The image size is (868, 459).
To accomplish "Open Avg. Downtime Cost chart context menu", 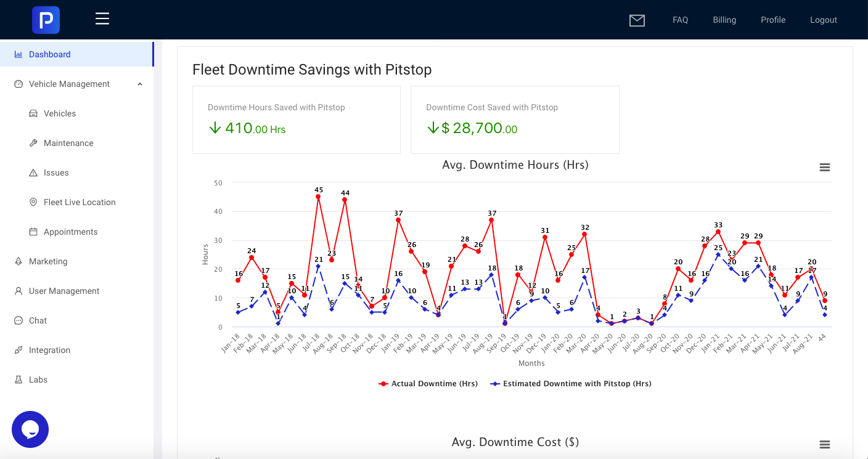I will tap(824, 444).
